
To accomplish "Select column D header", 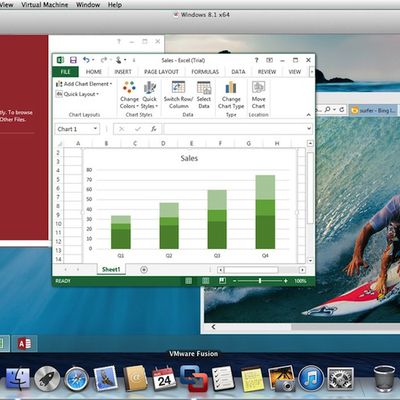I will point(163,143).
